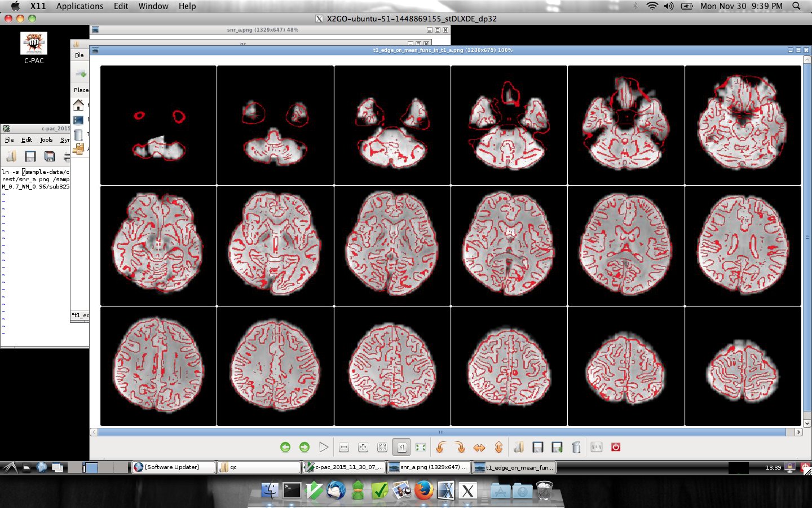The width and height of the screenshot is (812, 508).
Task: Click Applications icon in Places sidebar
Action: coord(78,148)
